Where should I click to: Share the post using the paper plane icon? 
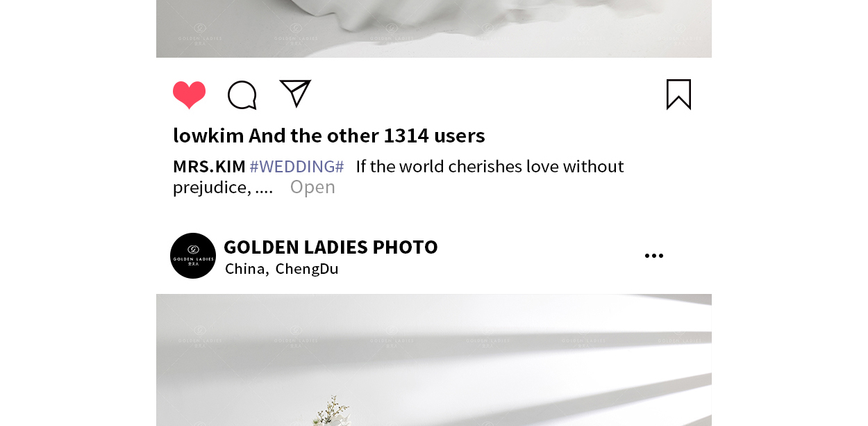[295, 94]
